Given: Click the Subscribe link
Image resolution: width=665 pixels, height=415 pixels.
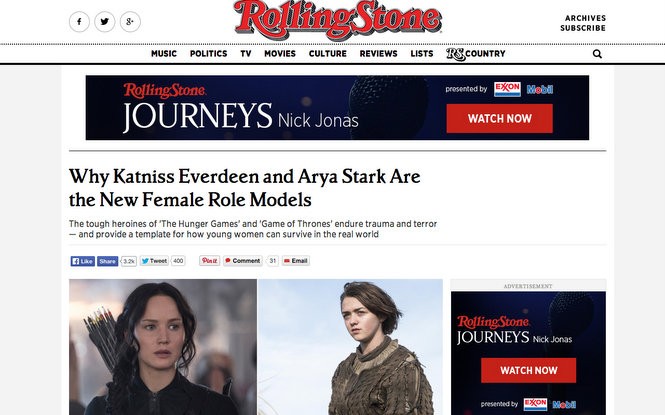Looking at the screenshot, I should (x=583, y=28).
